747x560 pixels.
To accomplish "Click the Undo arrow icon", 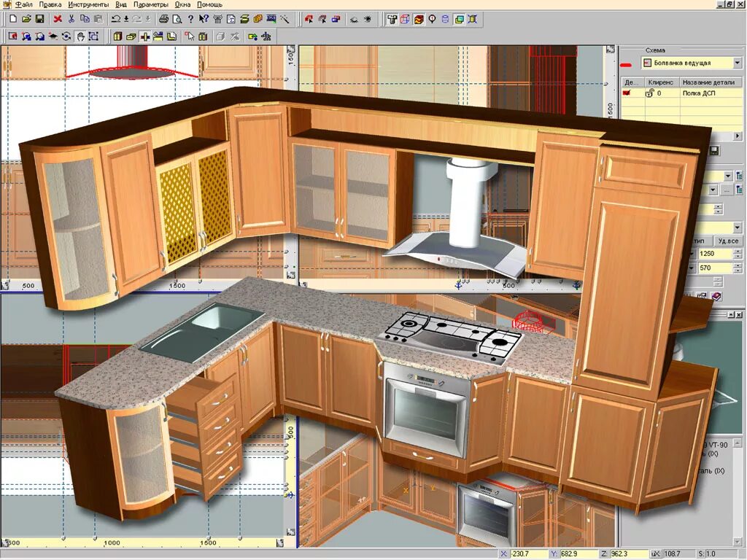I will coord(115,20).
